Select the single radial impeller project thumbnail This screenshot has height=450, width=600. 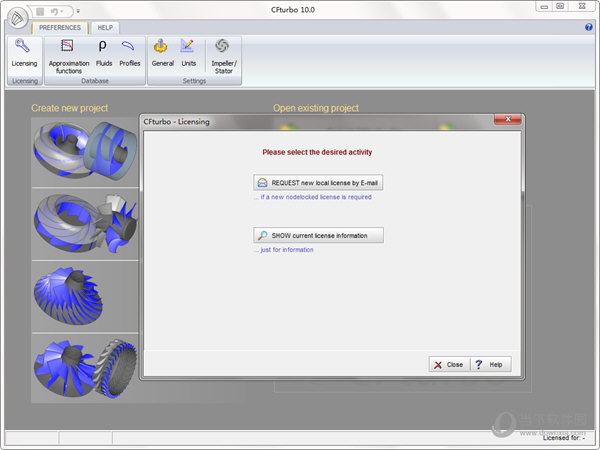pos(85,297)
